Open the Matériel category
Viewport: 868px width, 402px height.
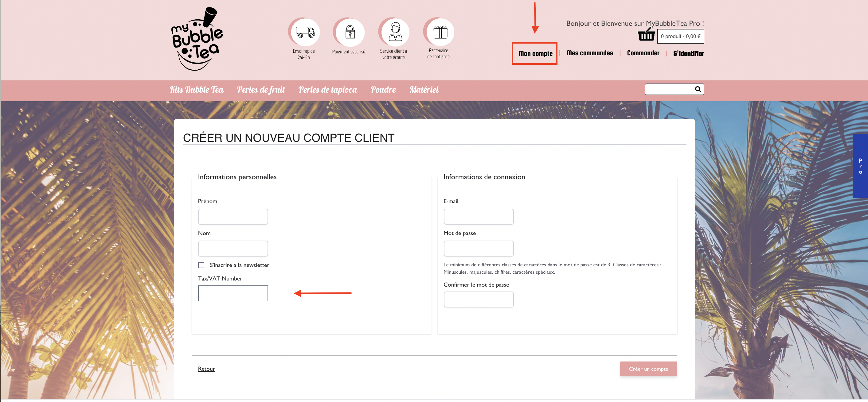(424, 90)
